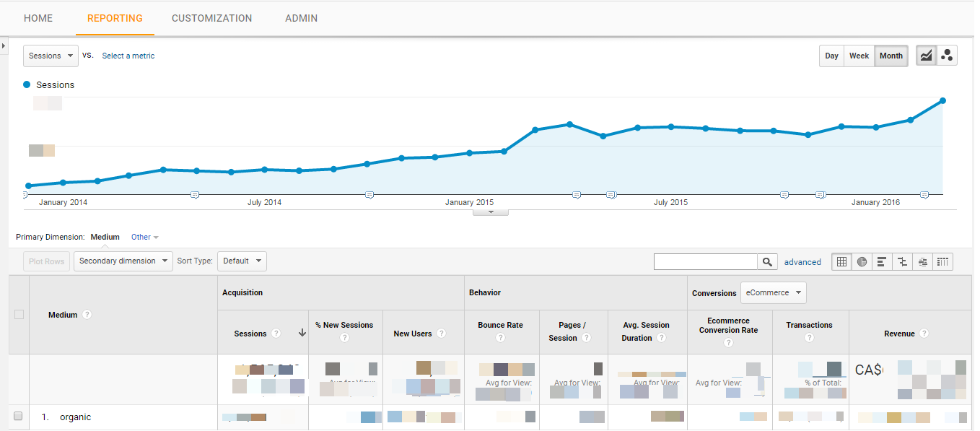This screenshot has height=431, width=980.
Task: Open help icon beside Avg. Session Duration
Action: 661,338
